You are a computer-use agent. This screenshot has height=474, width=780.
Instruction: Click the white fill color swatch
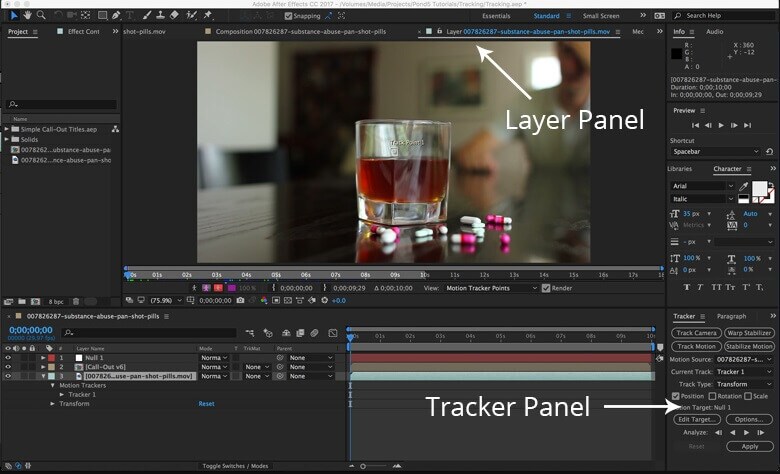(x=759, y=188)
